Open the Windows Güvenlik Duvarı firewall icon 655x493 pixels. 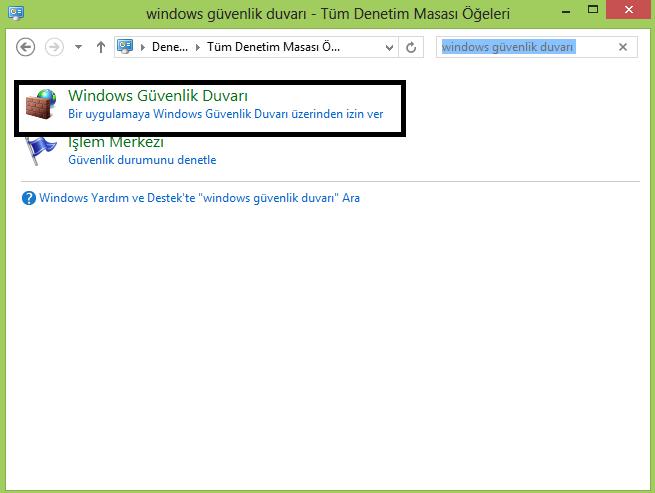41,104
